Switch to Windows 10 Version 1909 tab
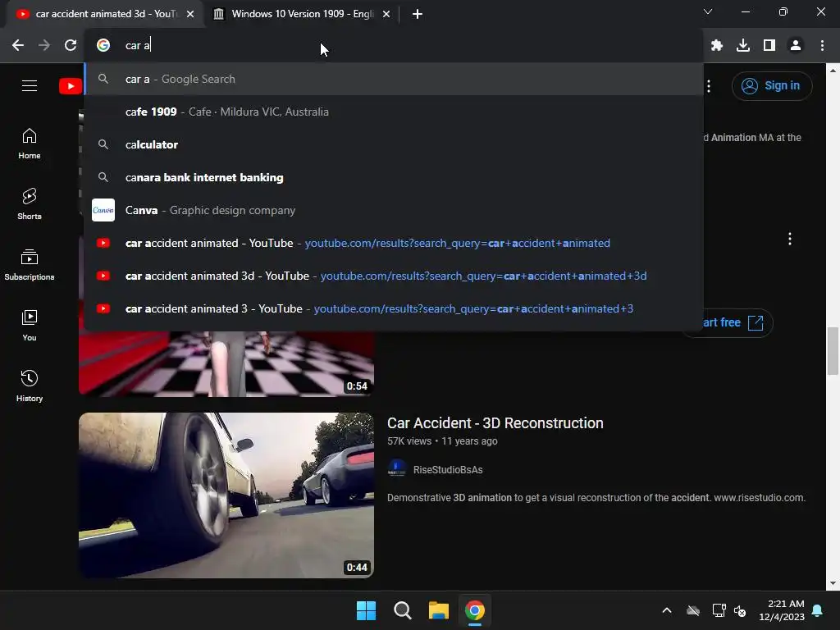This screenshot has height=630, width=840. click(302, 14)
